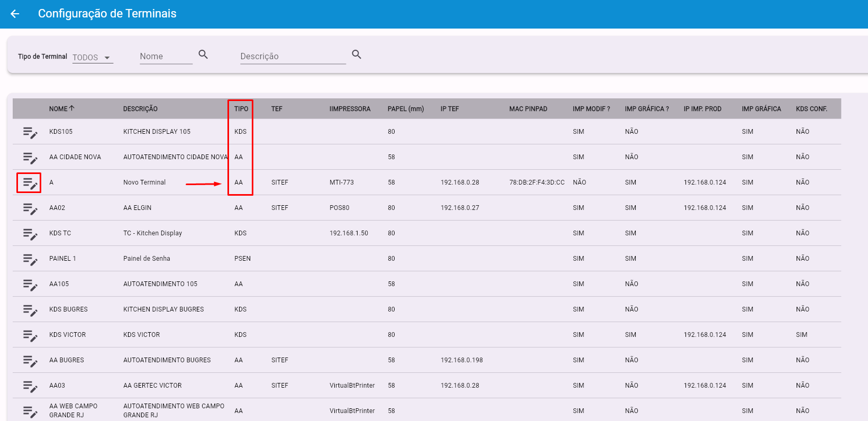Click search icon next to Nome field

[203, 54]
